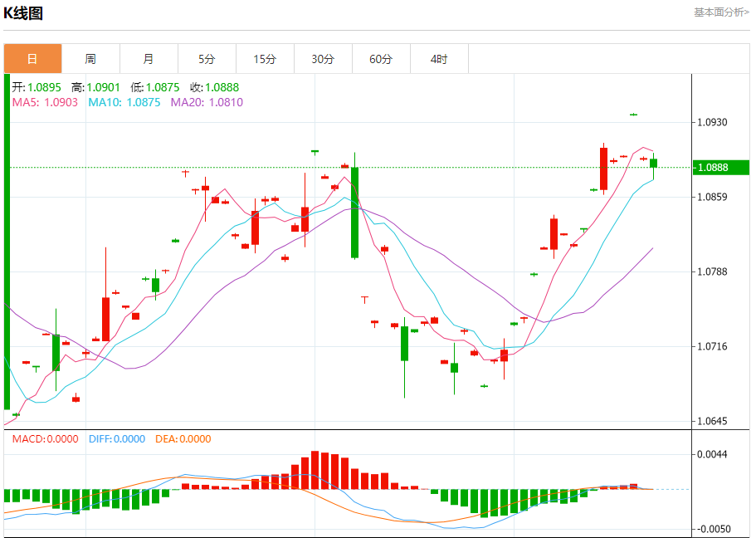The image size is (756, 538).
Task: Open the 15分 timeframe tab
Action: pyautogui.click(x=266, y=59)
